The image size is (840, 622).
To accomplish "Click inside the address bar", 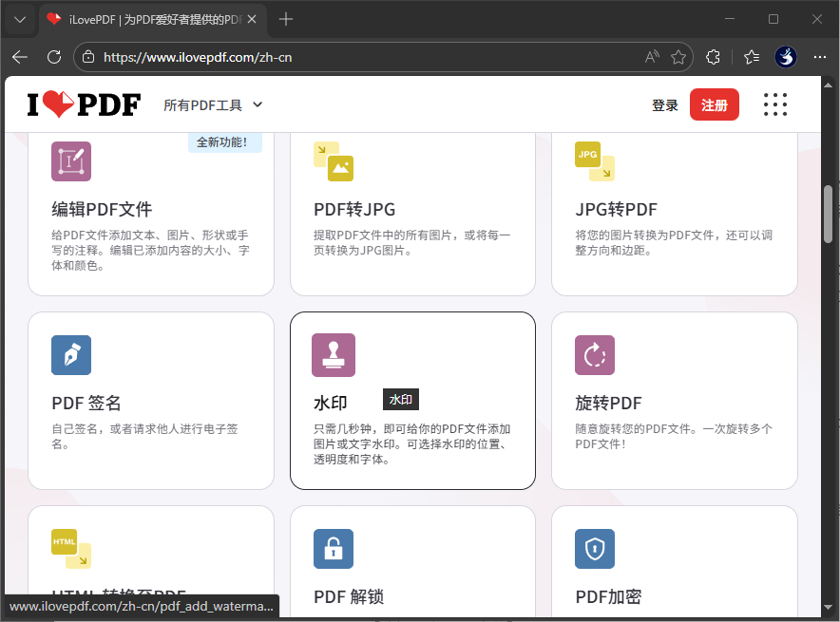I will [285, 57].
